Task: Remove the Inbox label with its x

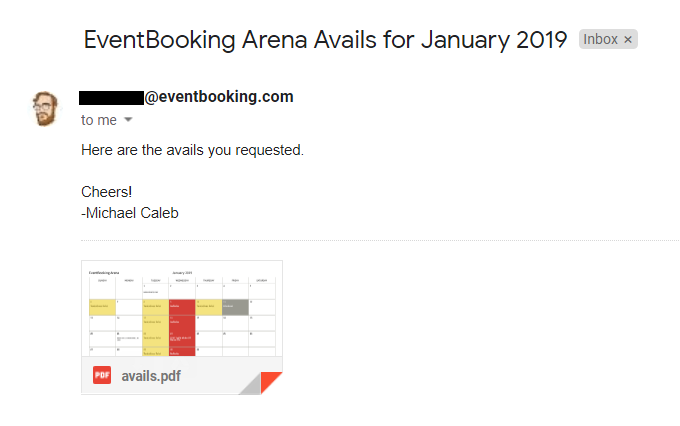Action: coord(628,40)
